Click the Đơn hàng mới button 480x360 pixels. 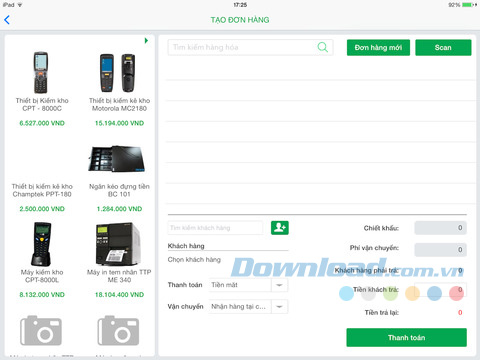click(378, 48)
